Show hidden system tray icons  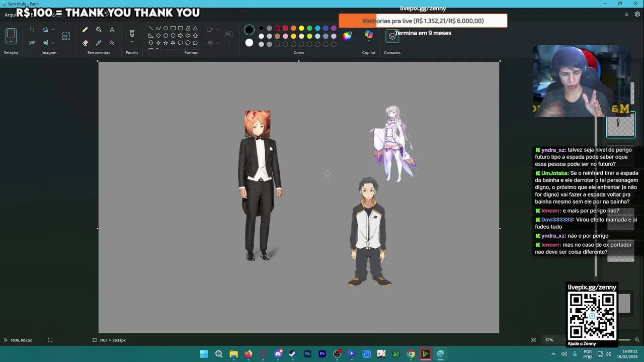(x=553, y=354)
